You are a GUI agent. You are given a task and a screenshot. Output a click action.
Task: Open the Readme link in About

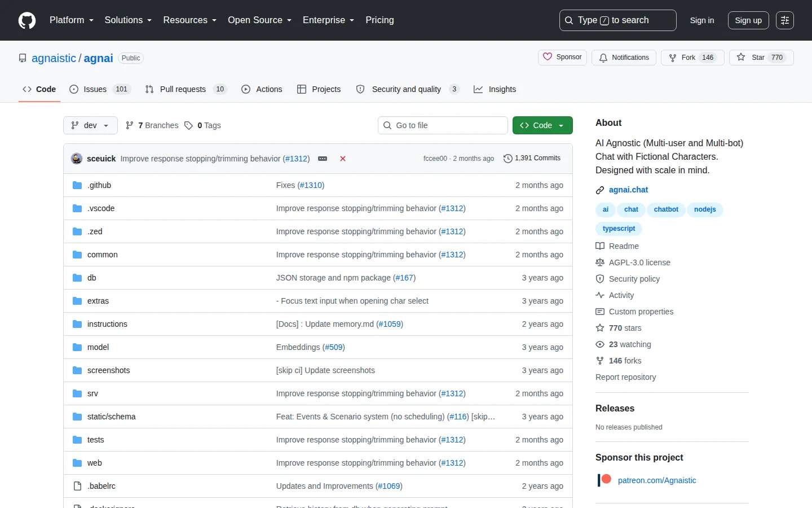coord(617,246)
